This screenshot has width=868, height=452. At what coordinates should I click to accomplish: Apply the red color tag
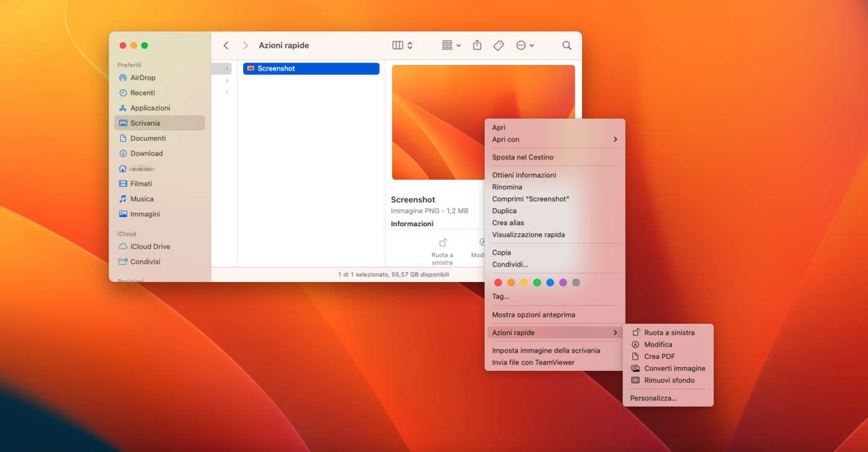pyautogui.click(x=498, y=283)
